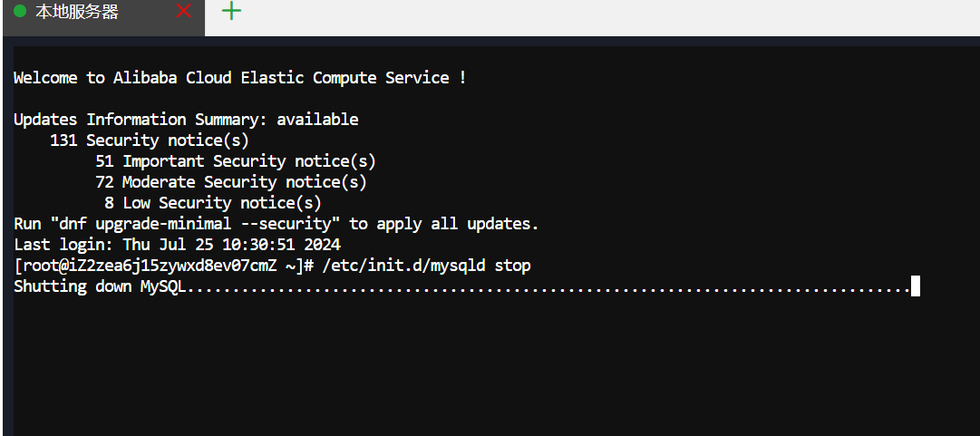Select the 本地服务器 tab label
Image resolution: width=980 pixels, height=436 pixels.
point(77,11)
